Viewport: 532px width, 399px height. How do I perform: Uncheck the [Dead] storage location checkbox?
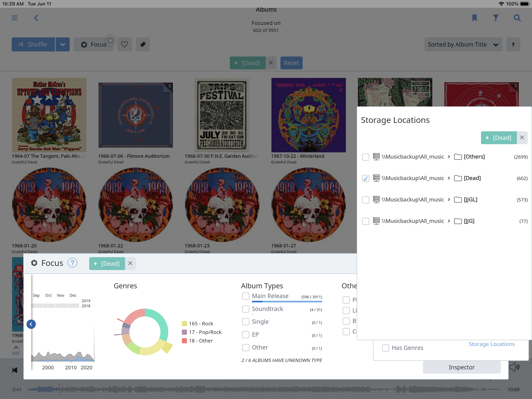(366, 178)
